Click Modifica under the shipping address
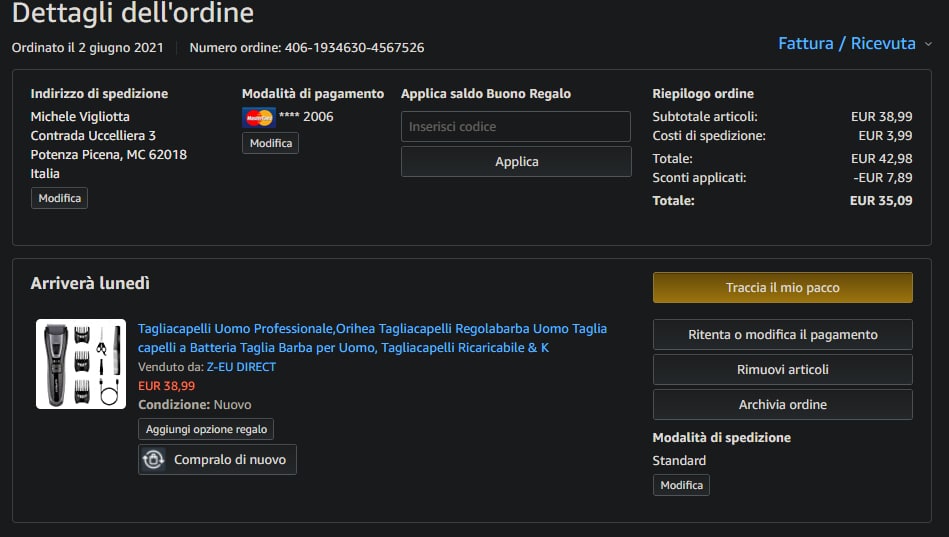 coord(59,198)
